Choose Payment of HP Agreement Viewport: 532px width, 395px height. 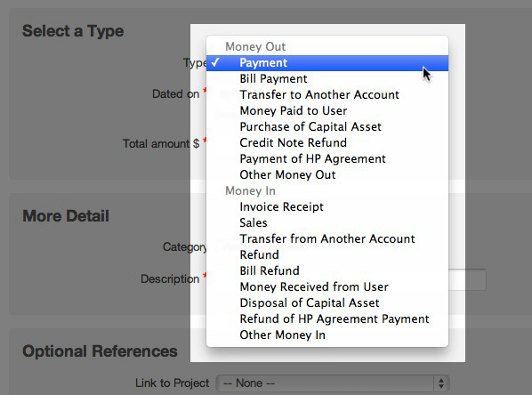(327, 159)
